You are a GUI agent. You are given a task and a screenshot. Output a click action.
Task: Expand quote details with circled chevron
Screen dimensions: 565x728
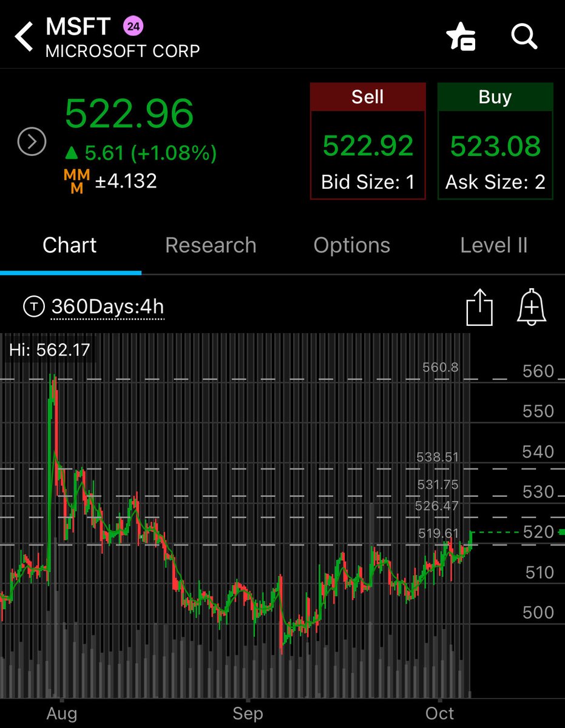[32, 142]
